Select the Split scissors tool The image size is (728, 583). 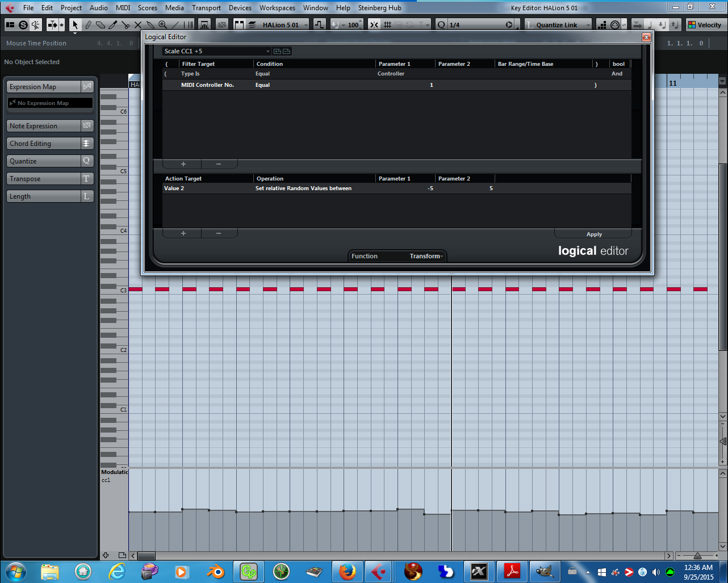pos(125,25)
